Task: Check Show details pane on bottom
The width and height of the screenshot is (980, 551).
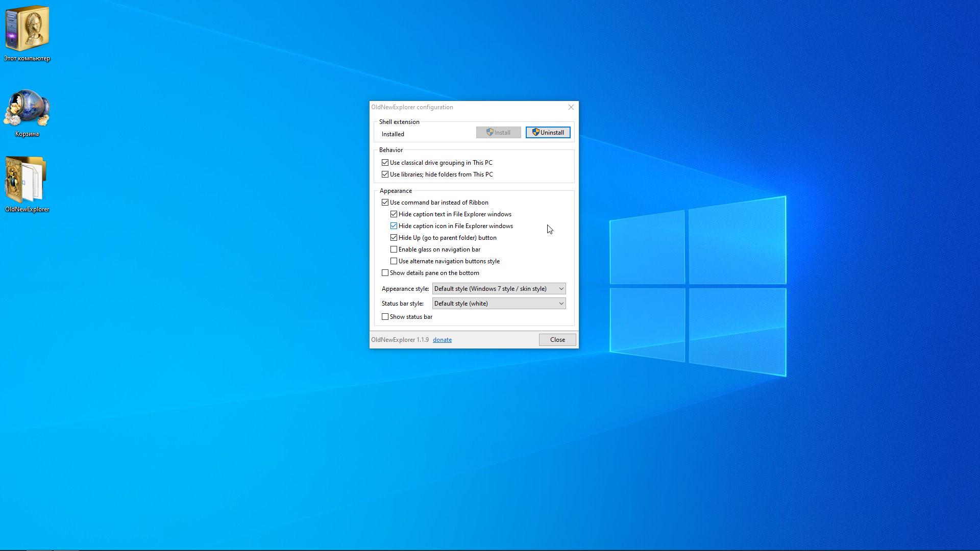Action: 385,273
